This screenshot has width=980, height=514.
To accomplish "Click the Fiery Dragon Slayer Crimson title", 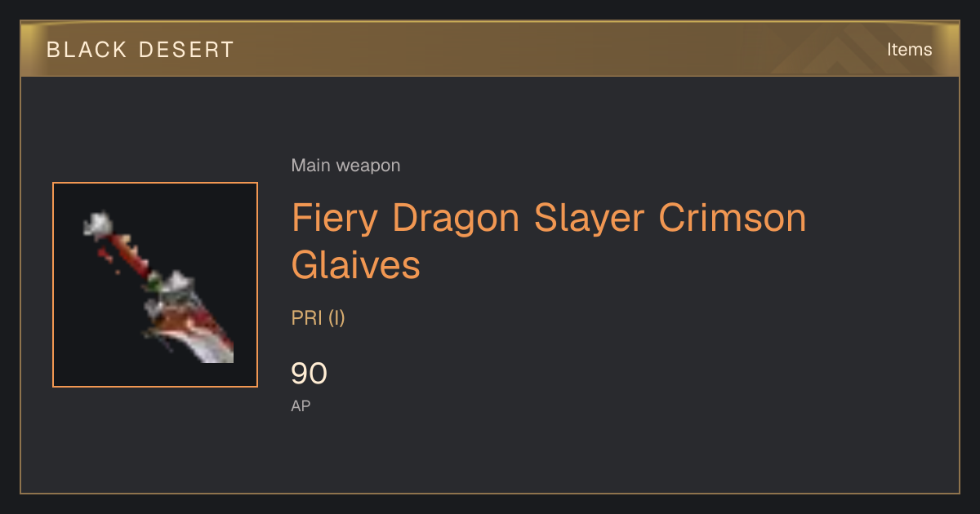I will (x=549, y=218).
